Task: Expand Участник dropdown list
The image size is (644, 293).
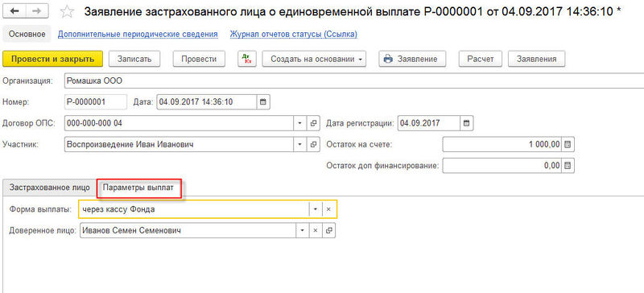Action: [299, 144]
